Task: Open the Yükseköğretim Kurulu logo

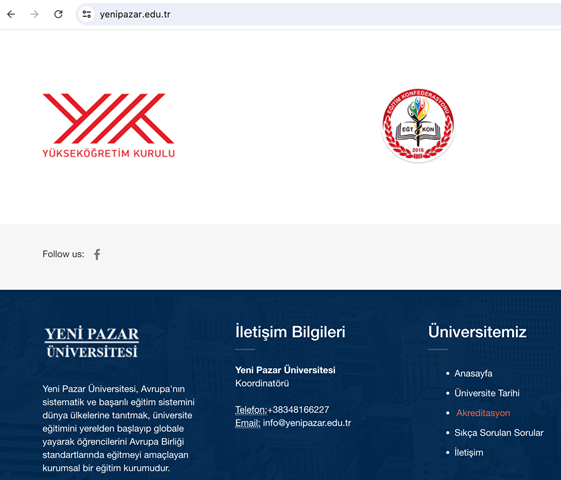Action: (109, 125)
